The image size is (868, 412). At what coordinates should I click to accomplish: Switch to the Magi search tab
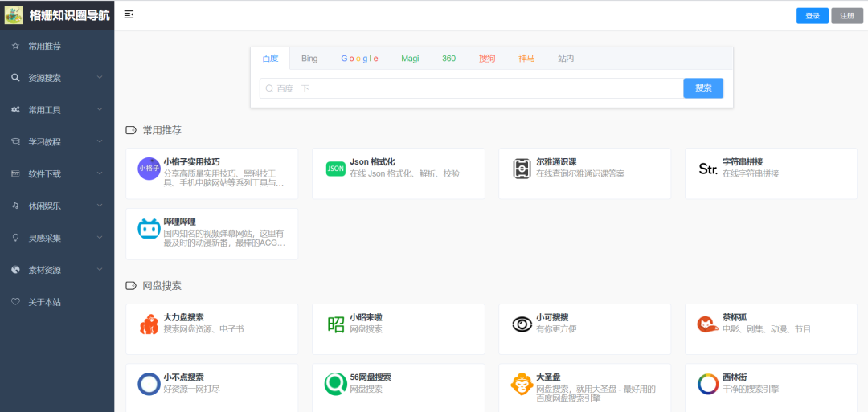(410, 58)
